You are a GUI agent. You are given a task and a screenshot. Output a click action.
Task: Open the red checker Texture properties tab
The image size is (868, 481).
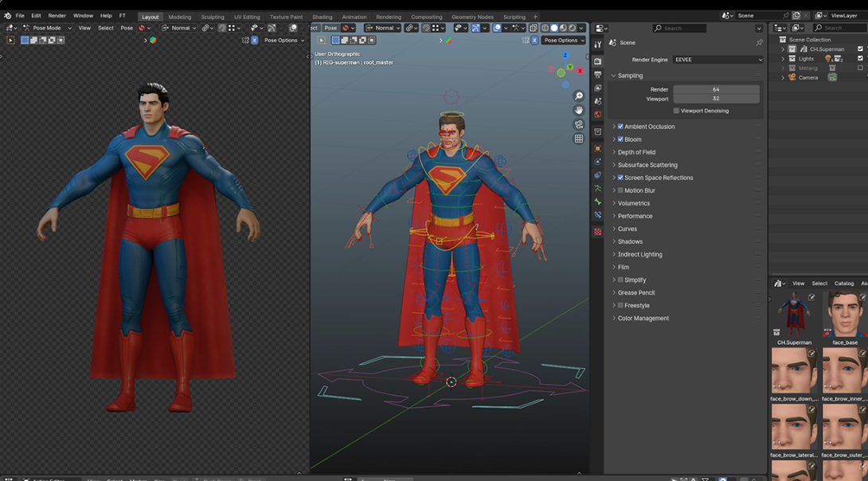coord(598,232)
